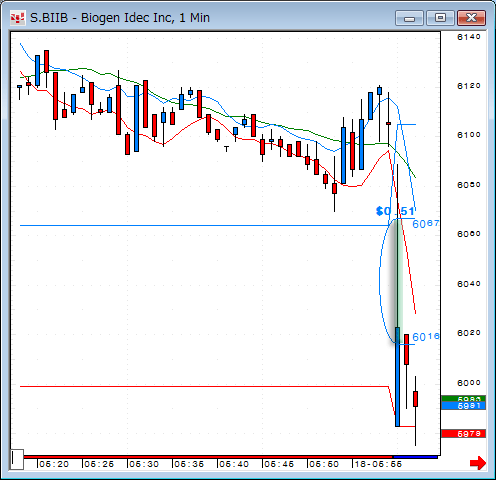Click the 05:35 time axis label
The width and height of the screenshot is (496, 480).
pyautogui.click(x=189, y=464)
